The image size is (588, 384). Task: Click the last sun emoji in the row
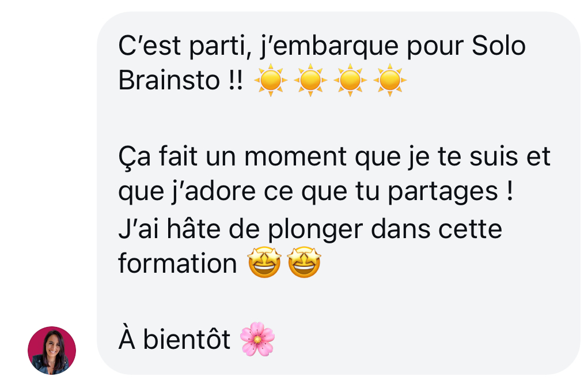coord(390,80)
